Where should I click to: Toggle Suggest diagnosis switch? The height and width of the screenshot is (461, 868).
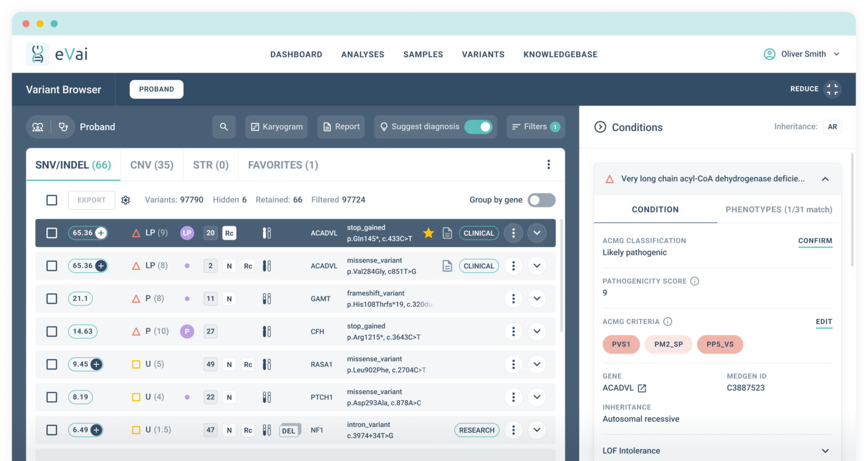[x=478, y=127]
